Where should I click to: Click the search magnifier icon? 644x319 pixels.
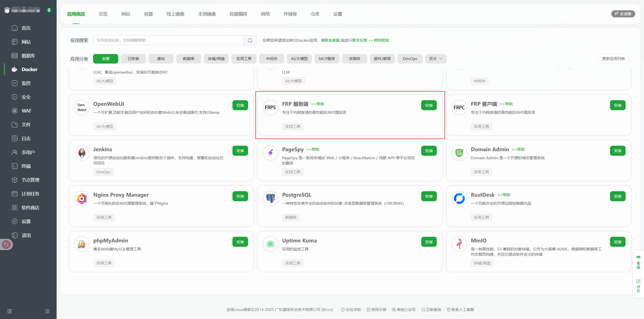250,40
